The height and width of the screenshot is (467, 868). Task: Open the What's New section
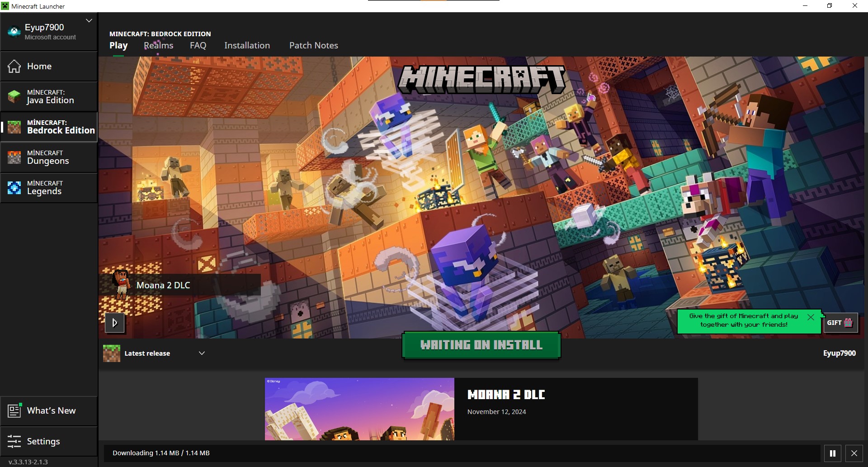pos(49,411)
